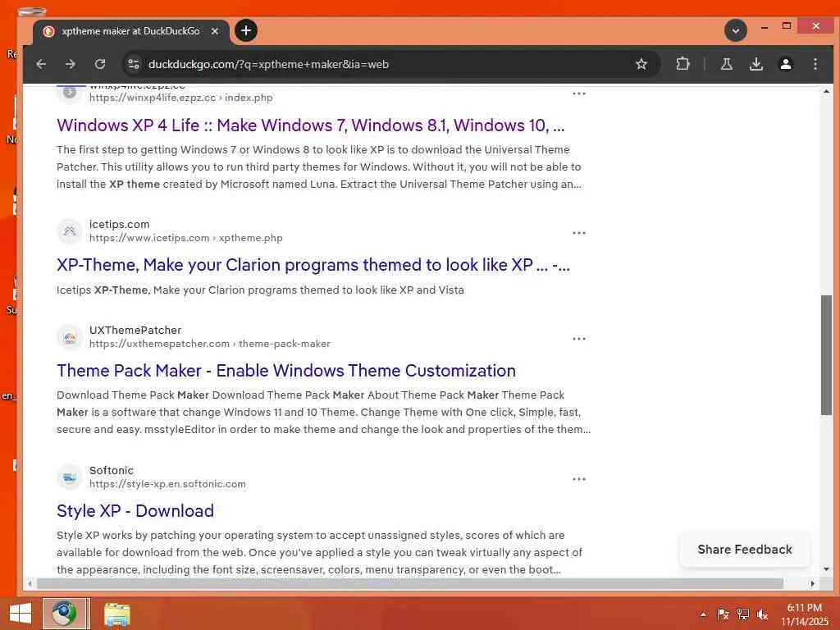The width and height of the screenshot is (840, 630).
Task: Go back to the previous page
Action: tap(41, 64)
